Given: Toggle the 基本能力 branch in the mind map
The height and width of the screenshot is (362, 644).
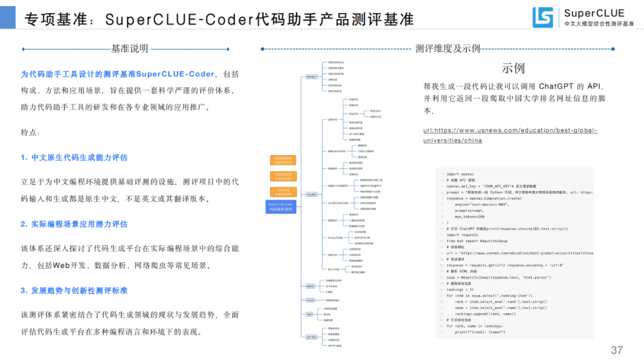Looking at the screenshot, I should [312, 76].
